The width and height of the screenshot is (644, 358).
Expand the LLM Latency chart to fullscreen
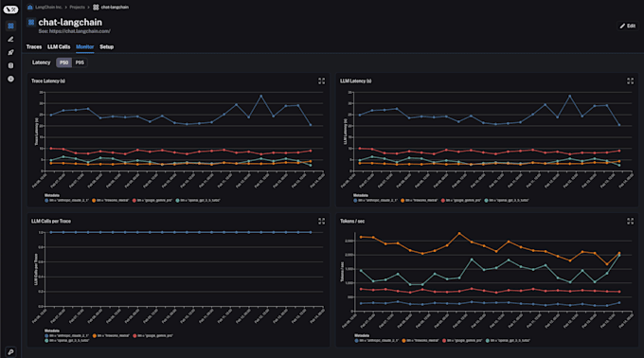coord(630,81)
